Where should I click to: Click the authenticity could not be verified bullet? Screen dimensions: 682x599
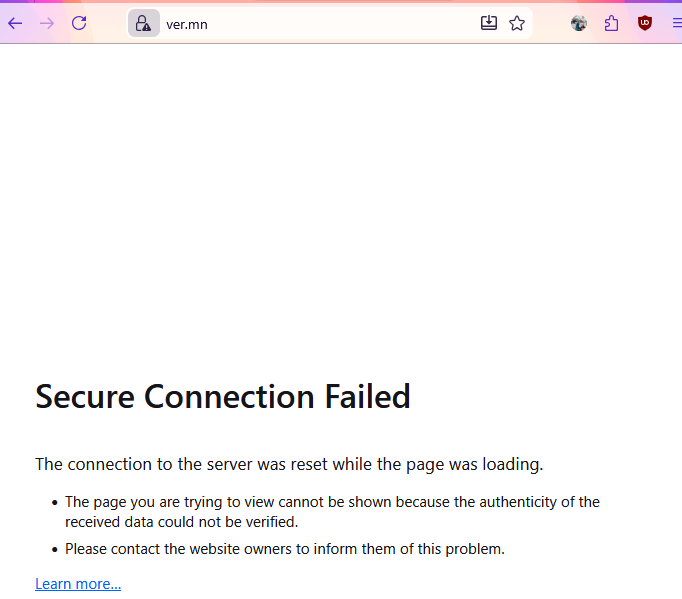pos(332,511)
